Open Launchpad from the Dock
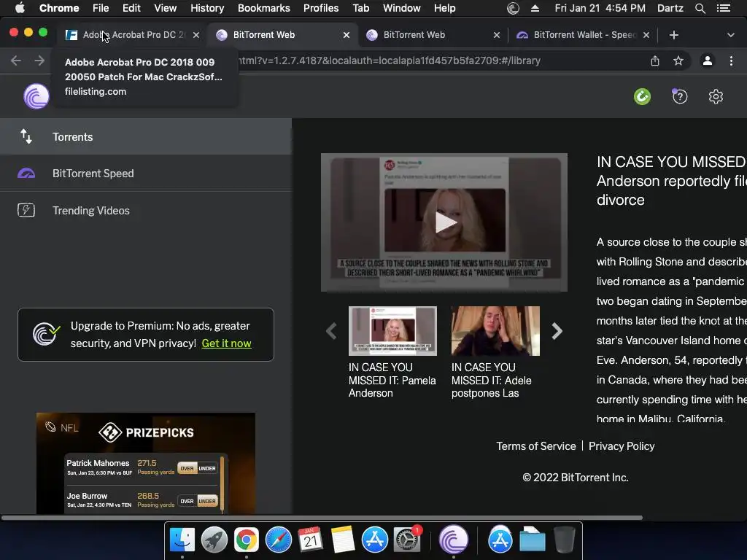This screenshot has height=560, width=747. tap(214, 540)
